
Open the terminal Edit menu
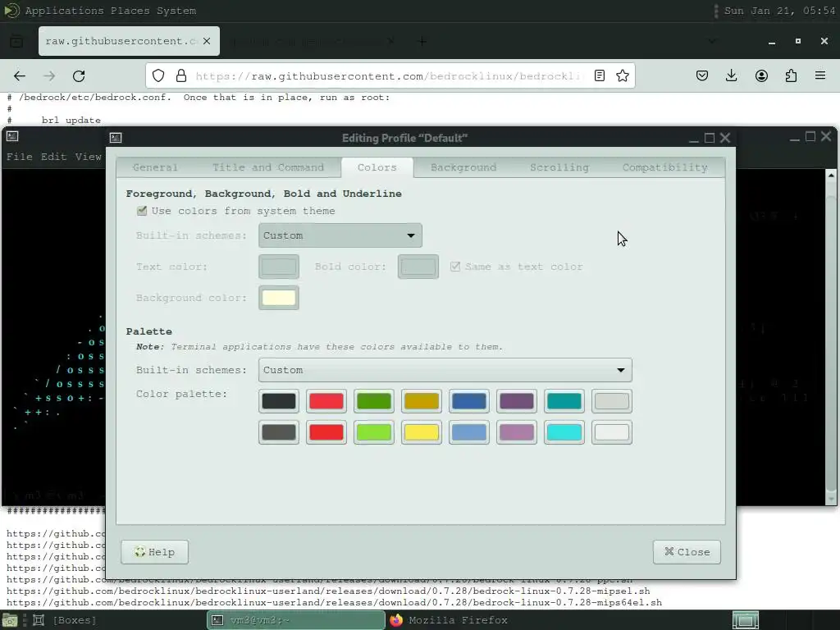(53, 157)
